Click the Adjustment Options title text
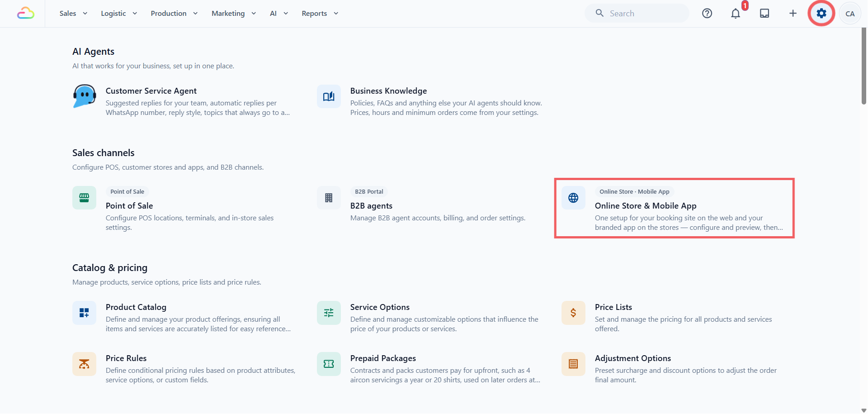The image size is (868, 414). [633, 358]
